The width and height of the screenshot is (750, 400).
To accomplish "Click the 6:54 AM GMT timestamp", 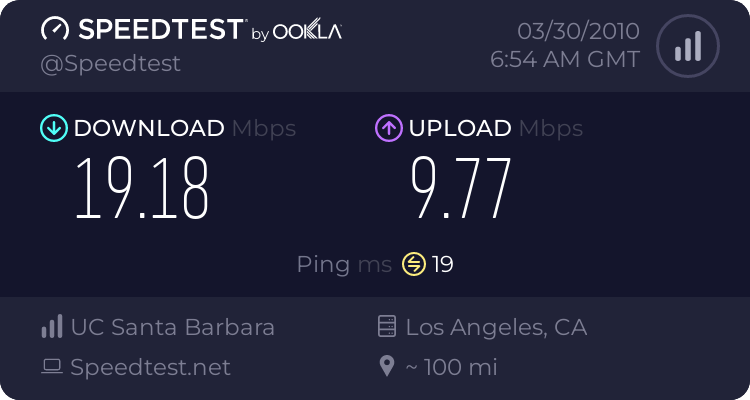I will [x=565, y=60].
